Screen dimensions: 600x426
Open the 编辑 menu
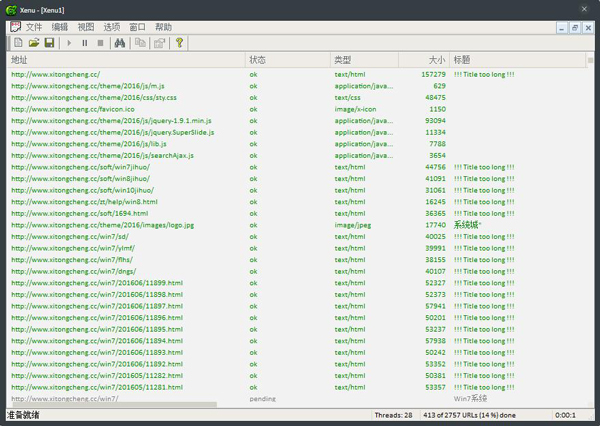point(60,27)
